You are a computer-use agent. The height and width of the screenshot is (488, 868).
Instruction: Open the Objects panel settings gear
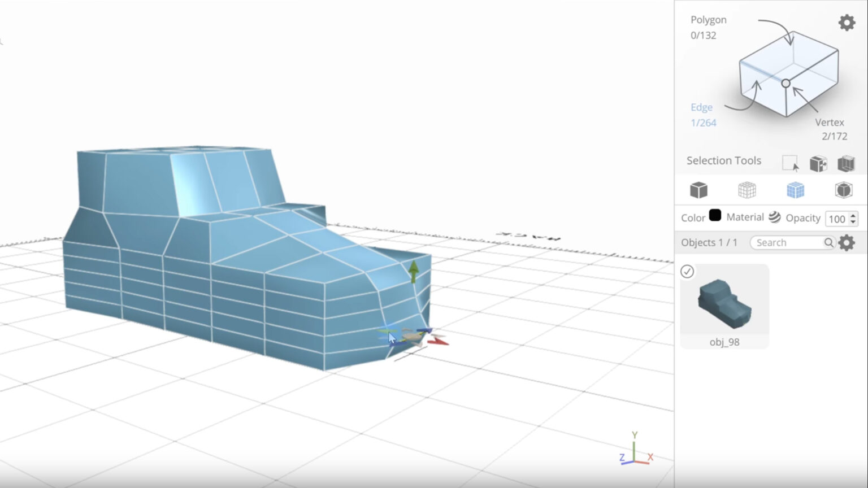(847, 242)
